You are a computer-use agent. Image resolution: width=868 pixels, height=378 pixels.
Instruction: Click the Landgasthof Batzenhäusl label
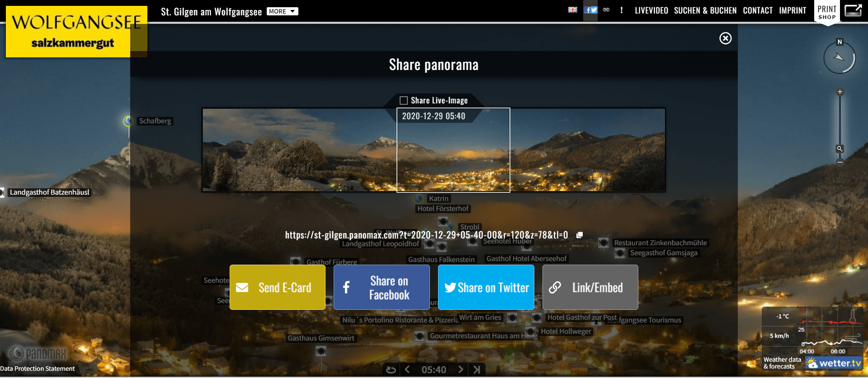coord(50,192)
